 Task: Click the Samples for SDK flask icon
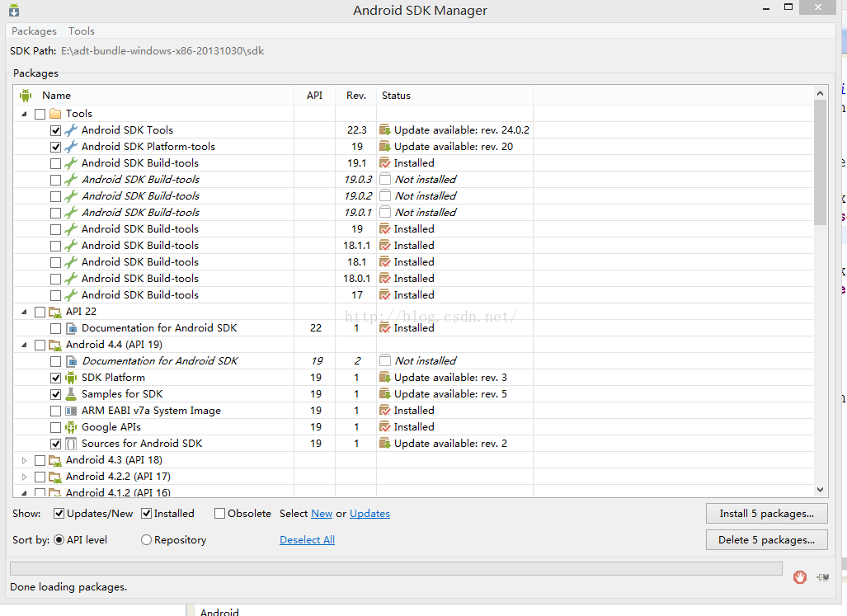click(x=71, y=394)
